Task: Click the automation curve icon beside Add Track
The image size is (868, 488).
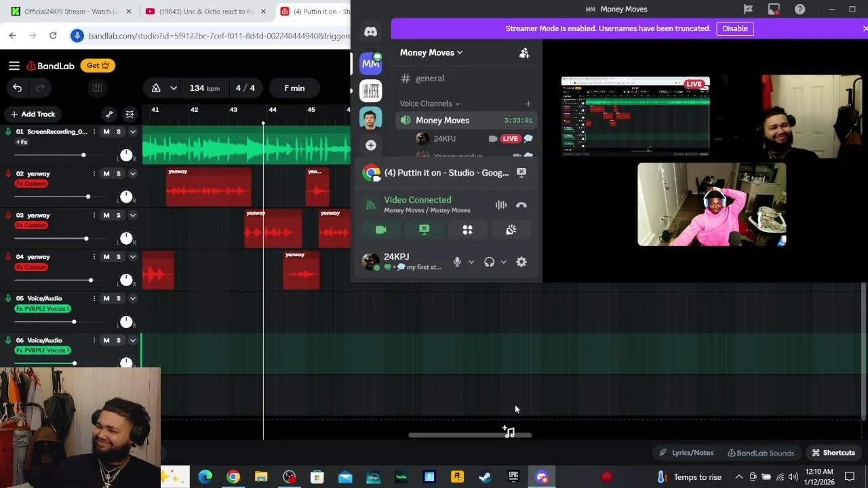Action: pos(109,114)
